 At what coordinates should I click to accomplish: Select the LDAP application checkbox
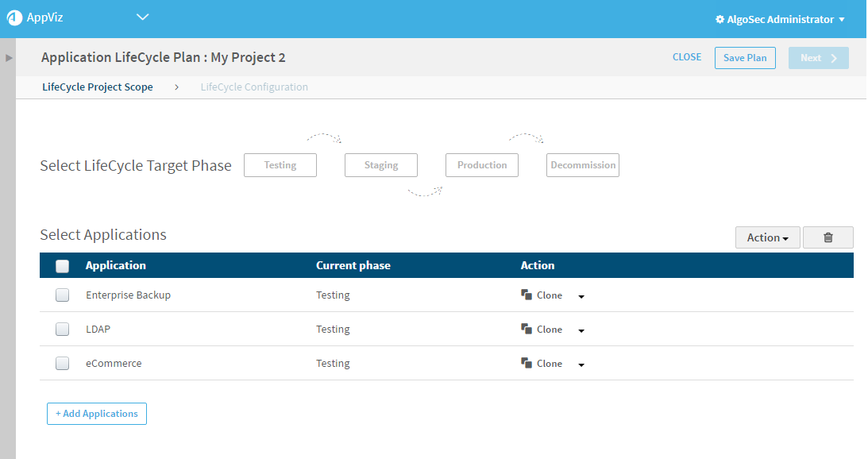tap(63, 330)
